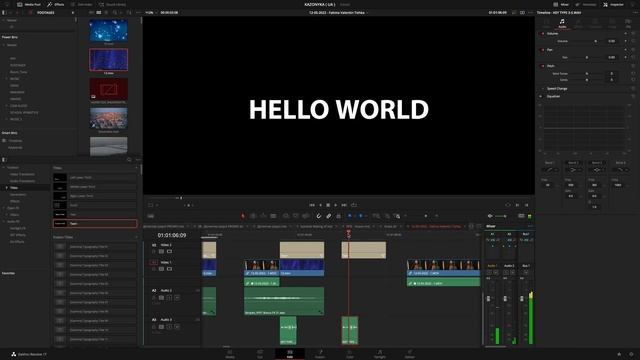Image resolution: width=640 pixels, height=360 pixels.
Task: Toggle Video 1 track destination selector
Action: click(154, 262)
